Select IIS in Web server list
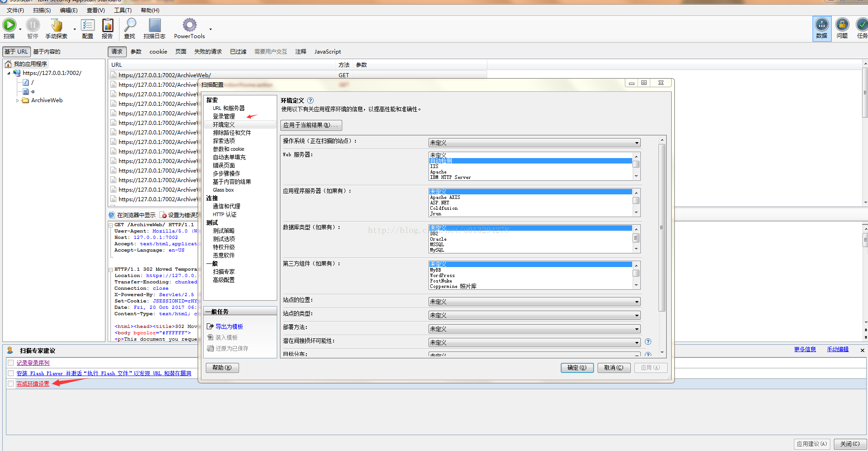 [531, 166]
